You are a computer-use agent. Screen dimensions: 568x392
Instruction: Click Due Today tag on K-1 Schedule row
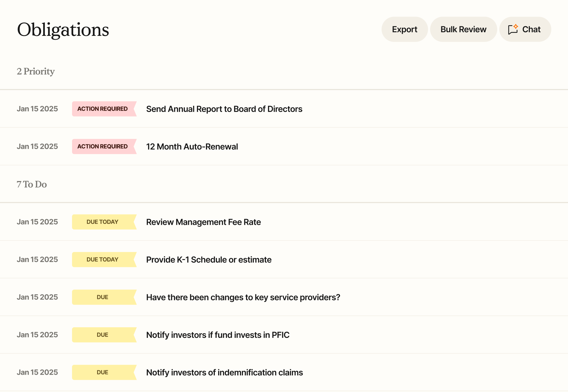[x=102, y=260]
